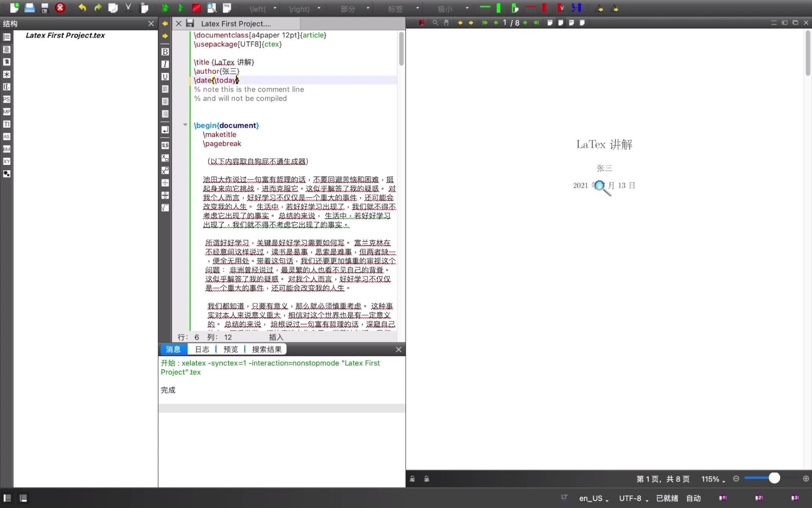
Task: Go to next PDF page green arrow
Action: (525, 23)
